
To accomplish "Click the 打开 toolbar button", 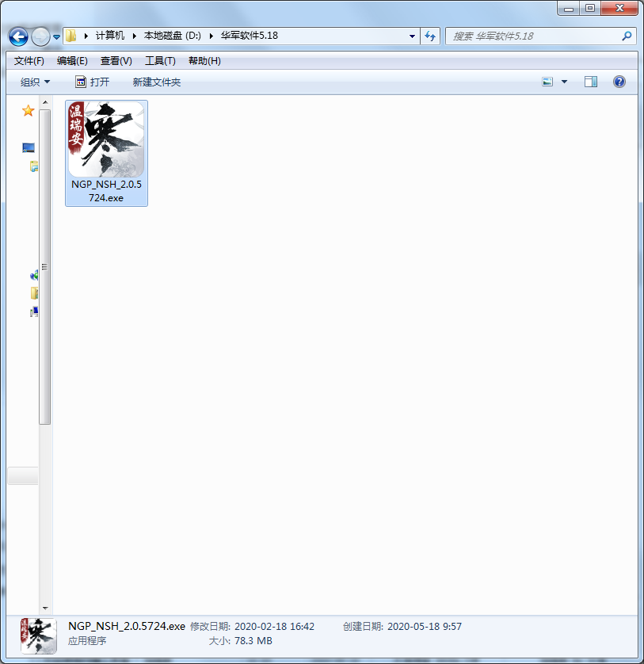I will click(93, 82).
